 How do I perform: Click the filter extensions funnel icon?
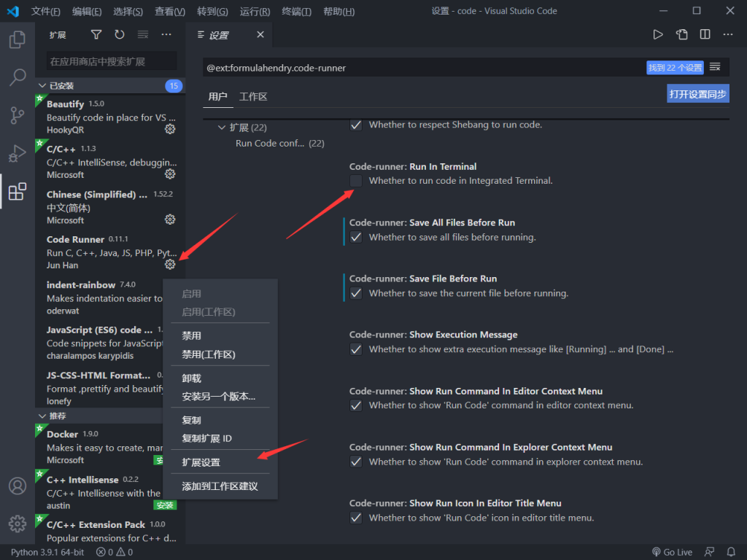[x=96, y=34]
